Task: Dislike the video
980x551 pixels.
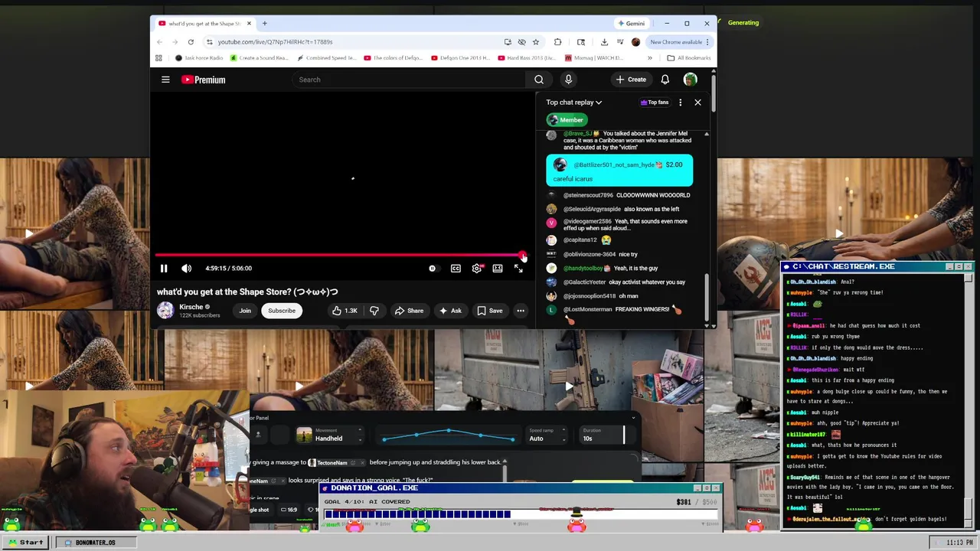Action: [374, 311]
